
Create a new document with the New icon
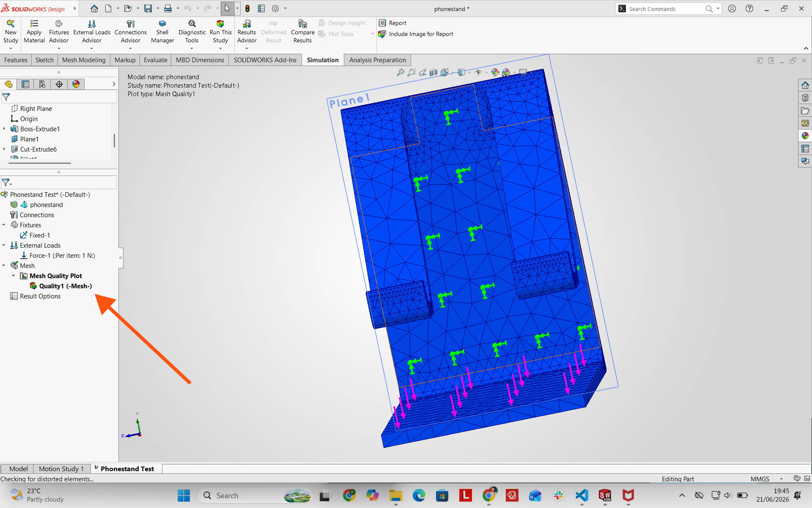click(108, 8)
